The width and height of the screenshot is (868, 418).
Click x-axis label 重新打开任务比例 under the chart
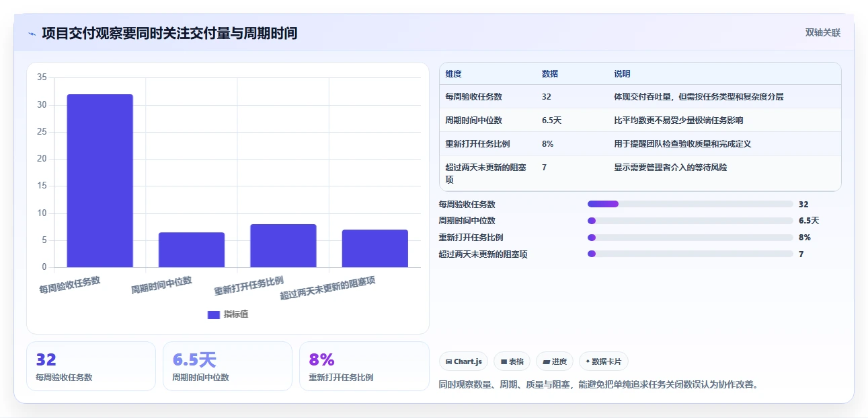coord(249,286)
